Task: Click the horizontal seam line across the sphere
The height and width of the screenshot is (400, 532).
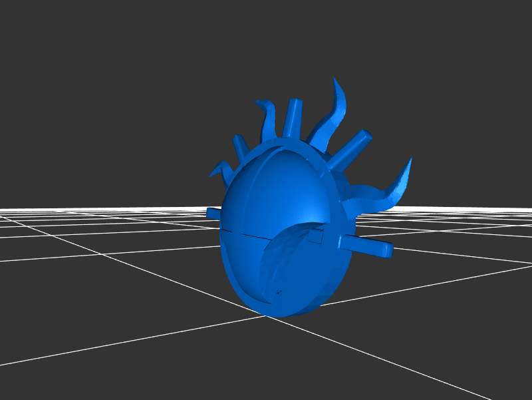Action: pos(246,234)
